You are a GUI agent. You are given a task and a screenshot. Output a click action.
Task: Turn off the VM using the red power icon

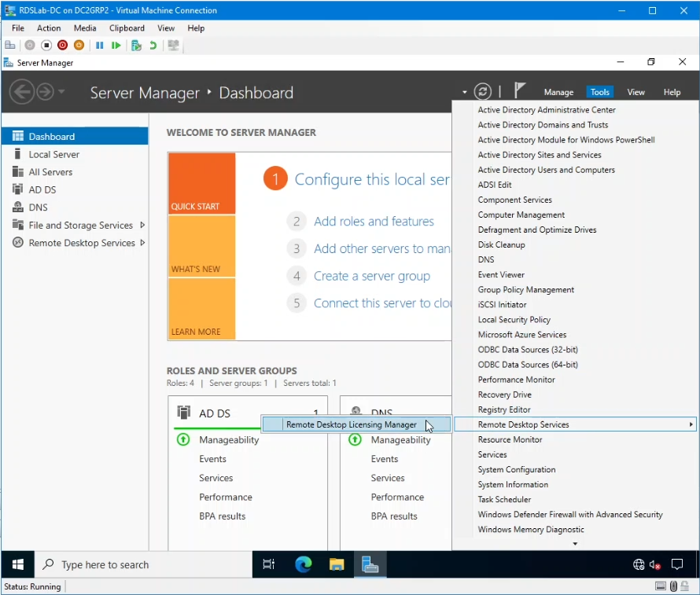point(62,45)
